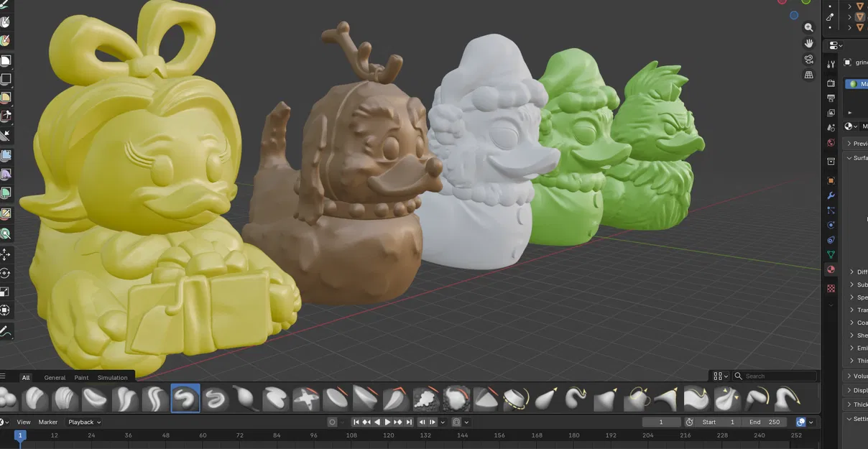This screenshot has height=449, width=868.
Task: Open the Object properties orange square tab
Action: pos(831,180)
